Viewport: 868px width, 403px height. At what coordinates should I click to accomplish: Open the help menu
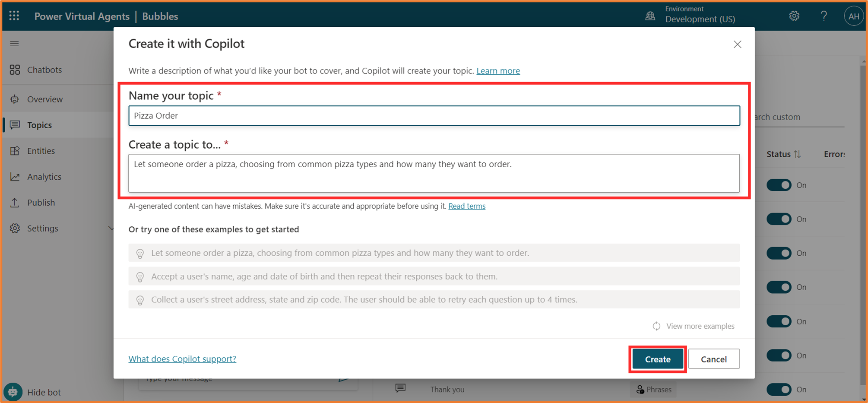coord(824,16)
